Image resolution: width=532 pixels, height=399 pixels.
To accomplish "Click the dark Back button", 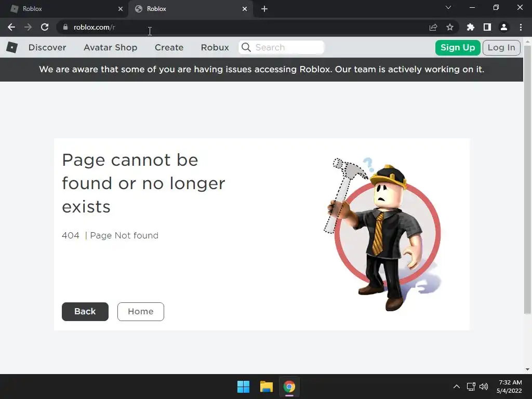I will point(85,312).
